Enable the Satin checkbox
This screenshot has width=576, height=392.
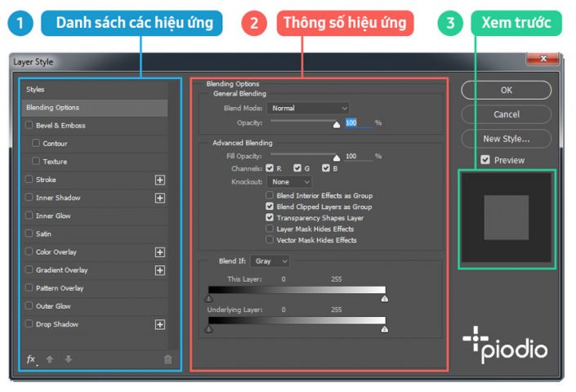29,233
